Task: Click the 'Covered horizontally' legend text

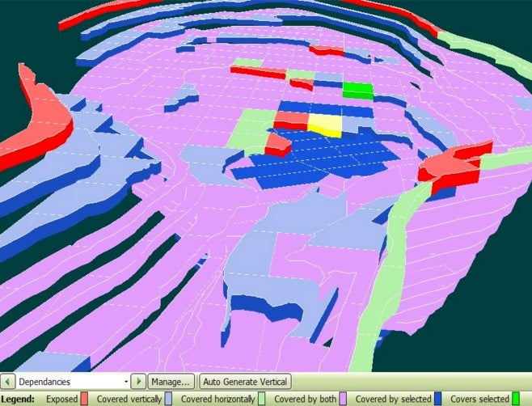Action: pyautogui.click(x=217, y=400)
